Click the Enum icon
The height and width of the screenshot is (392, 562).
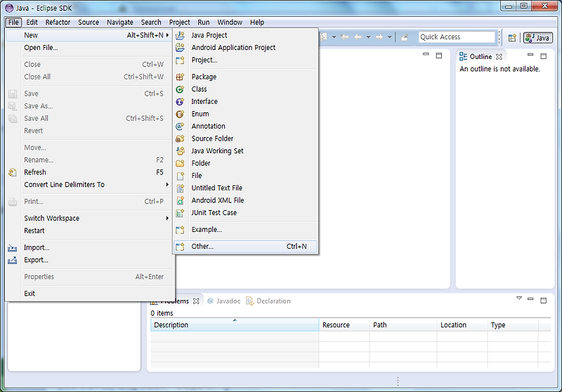pyautogui.click(x=180, y=114)
